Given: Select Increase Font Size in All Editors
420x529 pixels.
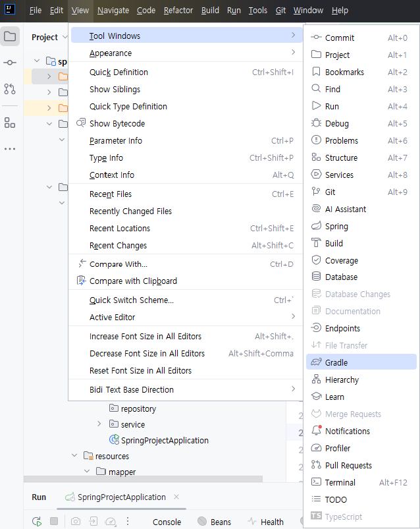Looking at the screenshot, I should (186, 337).
